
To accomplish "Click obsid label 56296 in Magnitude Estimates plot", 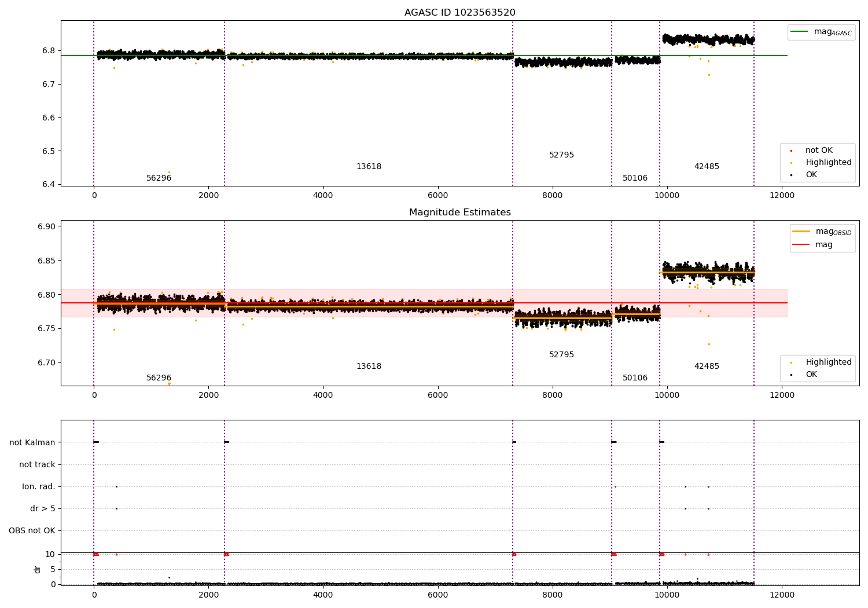I will [x=159, y=378].
